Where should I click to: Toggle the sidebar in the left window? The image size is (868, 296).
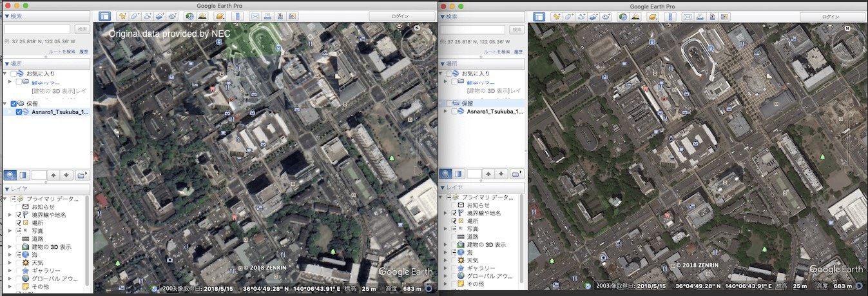(x=104, y=16)
